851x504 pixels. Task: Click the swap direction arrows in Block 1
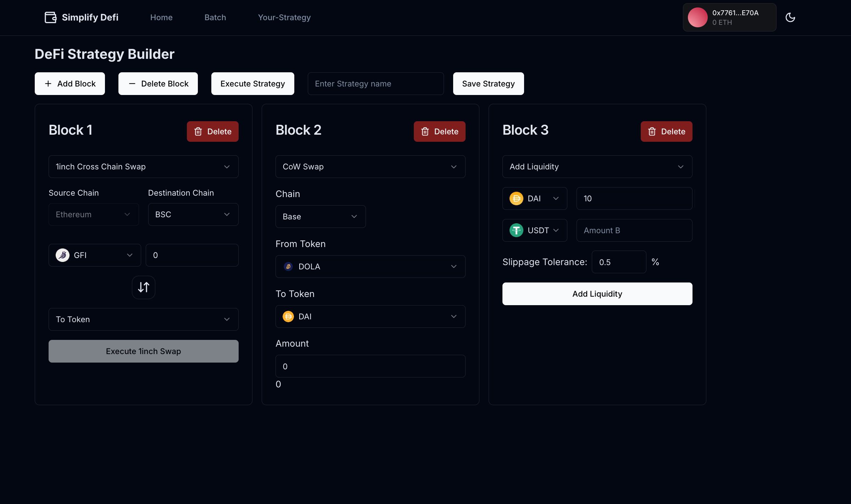(x=144, y=287)
